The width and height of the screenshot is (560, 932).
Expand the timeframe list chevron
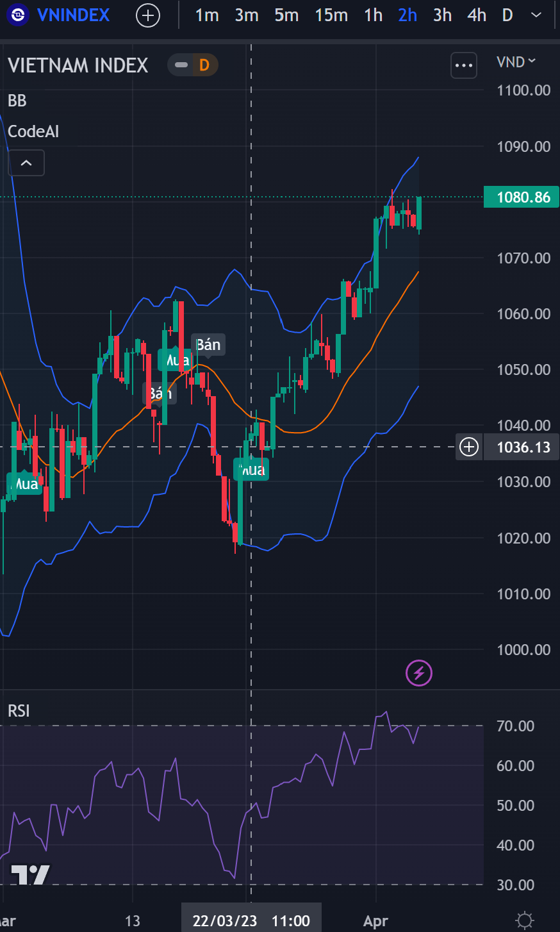click(x=537, y=15)
